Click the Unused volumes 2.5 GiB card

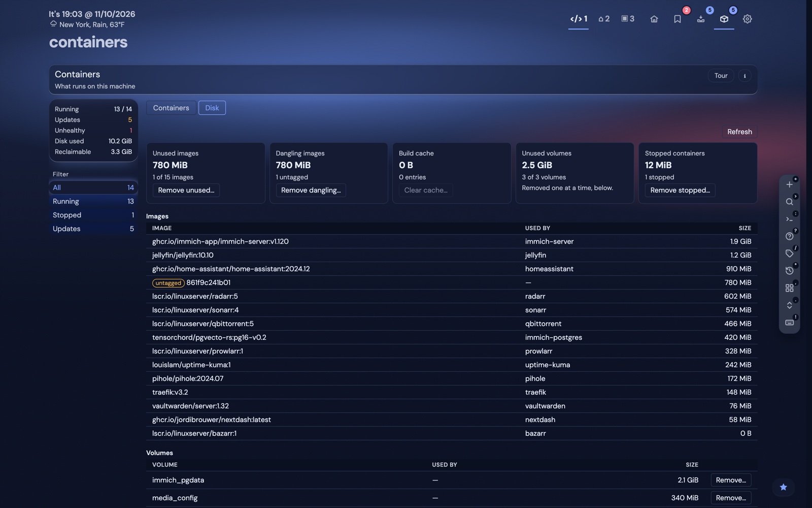click(574, 173)
